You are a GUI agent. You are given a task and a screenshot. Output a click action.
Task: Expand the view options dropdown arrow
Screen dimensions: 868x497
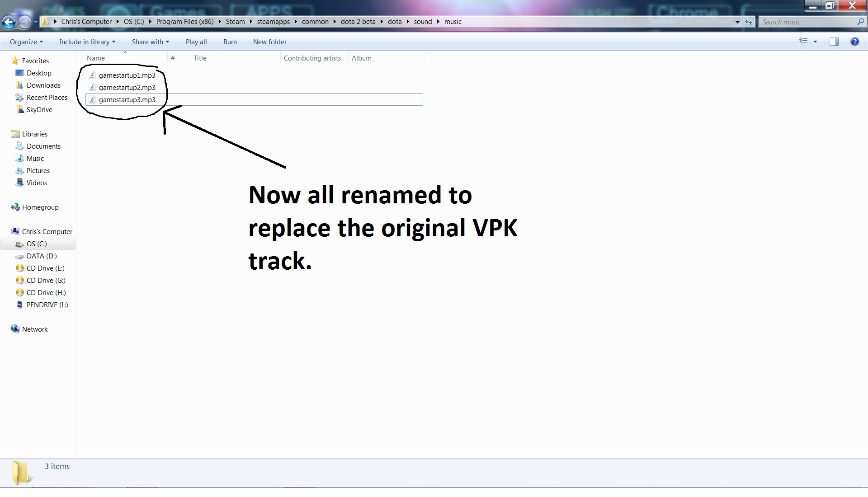(816, 42)
